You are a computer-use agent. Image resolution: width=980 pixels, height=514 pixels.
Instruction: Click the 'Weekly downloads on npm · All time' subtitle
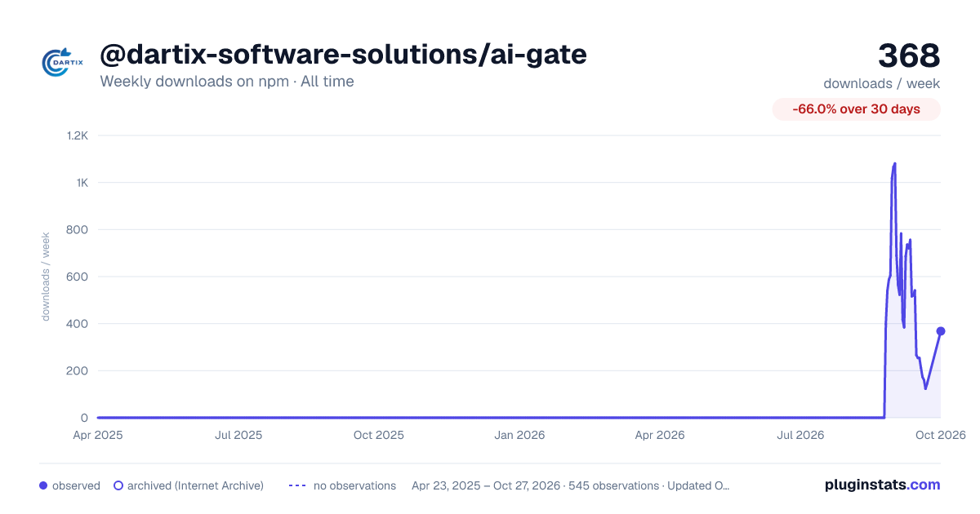point(227,82)
